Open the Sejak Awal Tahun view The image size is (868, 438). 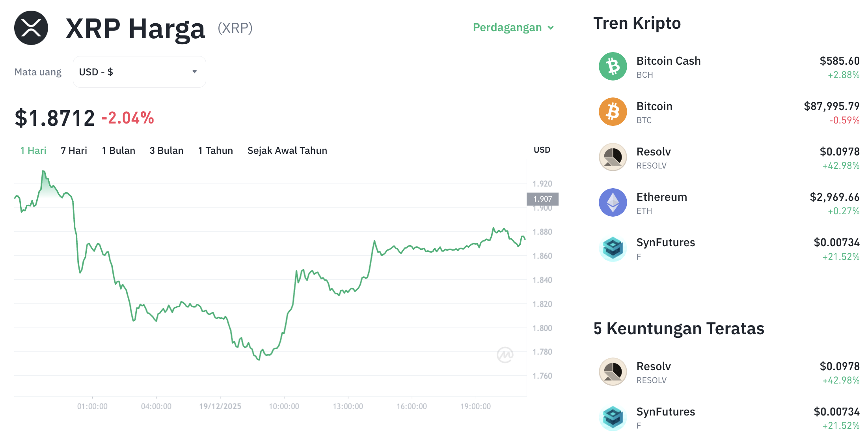pos(287,150)
